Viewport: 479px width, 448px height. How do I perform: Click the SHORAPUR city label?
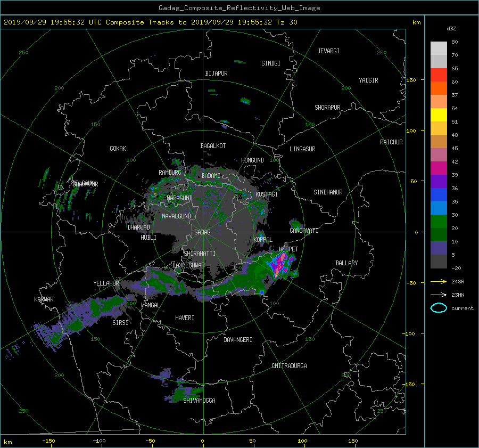[327, 108]
